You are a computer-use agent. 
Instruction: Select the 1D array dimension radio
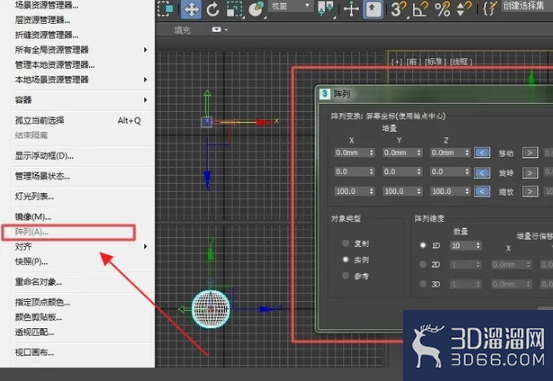[423, 245]
